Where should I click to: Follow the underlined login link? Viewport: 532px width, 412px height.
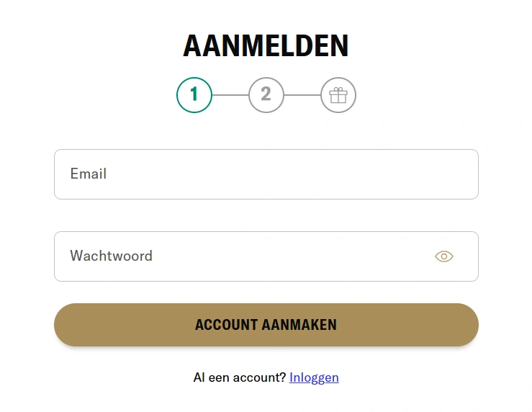click(314, 377)
